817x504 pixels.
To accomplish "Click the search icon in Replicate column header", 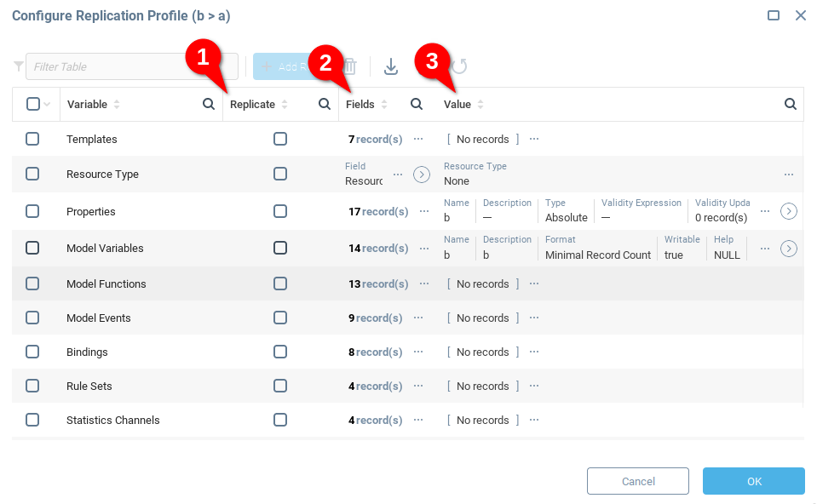I will 324,104.
